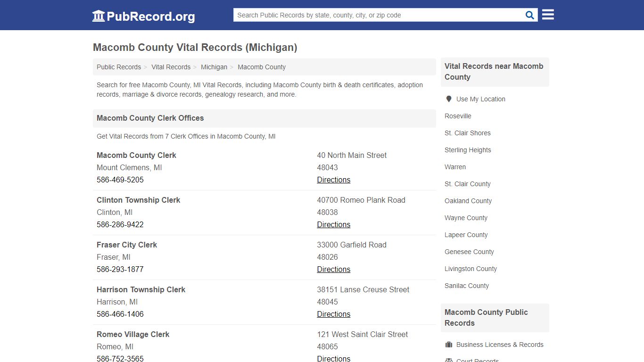
Task: Go to Vital Records breadcrumb
Action: pyautogui.click(x=171, y=67)
